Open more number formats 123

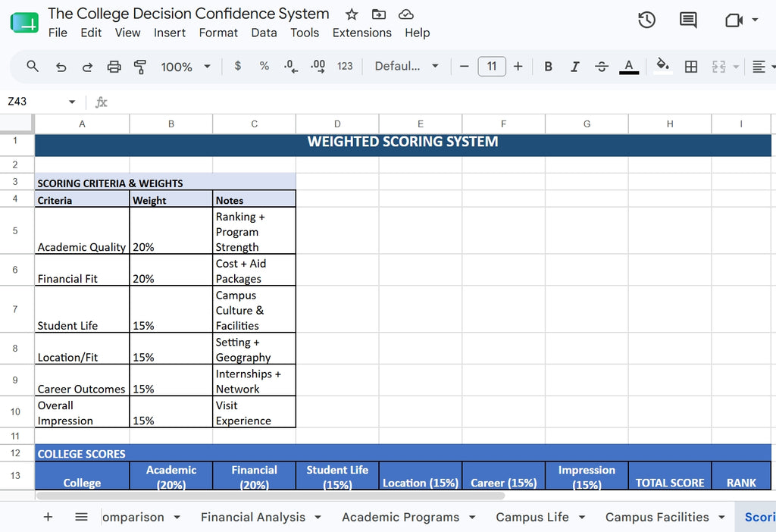[345, 66]
